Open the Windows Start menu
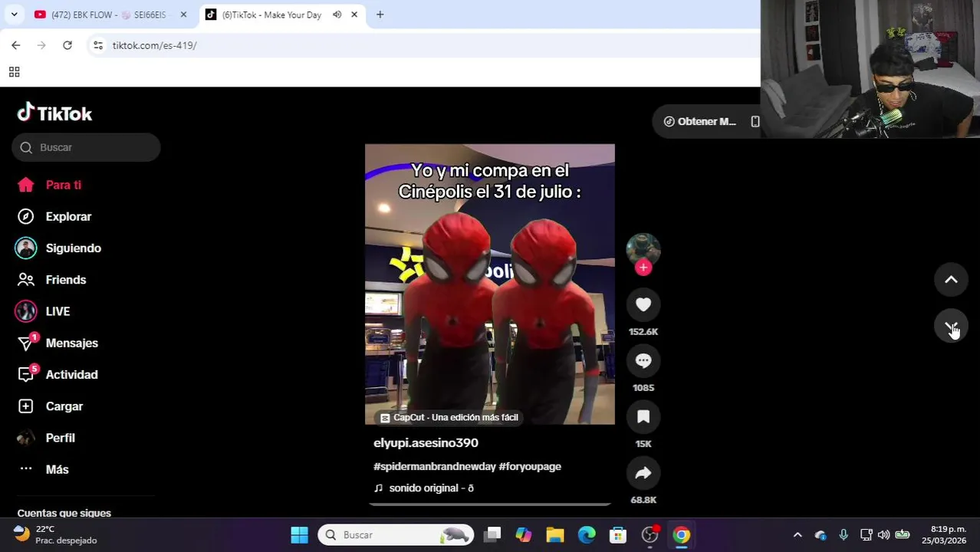The image size is (980, 552). coord(299,535)
